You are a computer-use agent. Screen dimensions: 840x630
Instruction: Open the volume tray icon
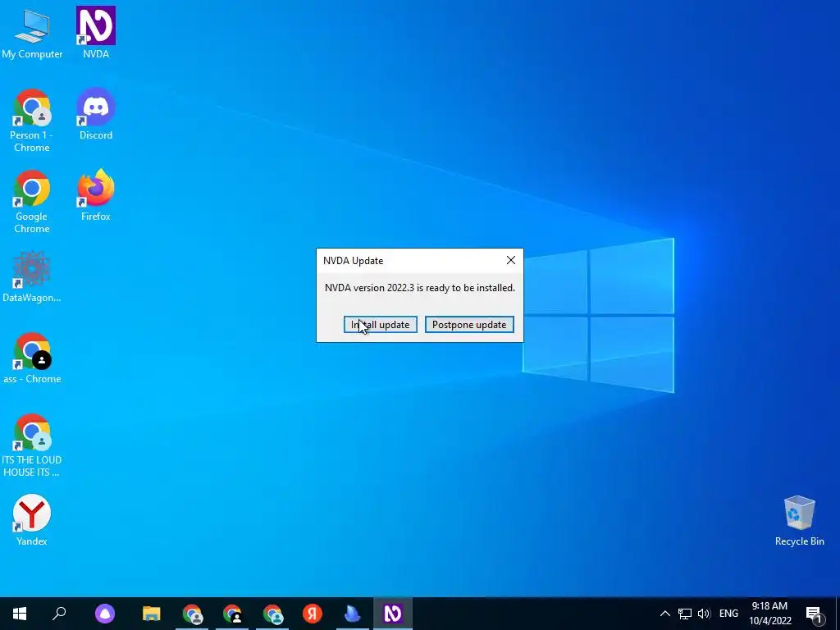(x=704, y=614)
